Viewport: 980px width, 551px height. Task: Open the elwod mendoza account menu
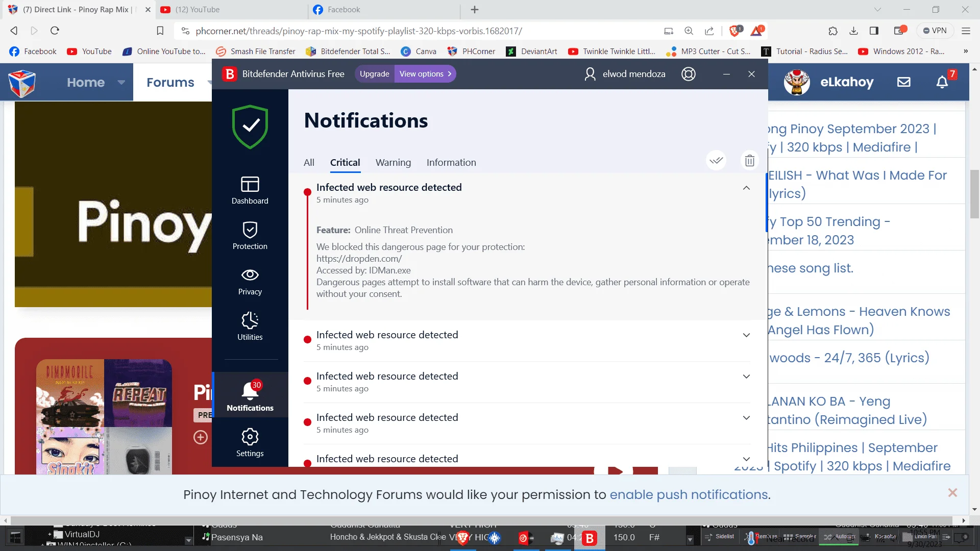point(625,74)
